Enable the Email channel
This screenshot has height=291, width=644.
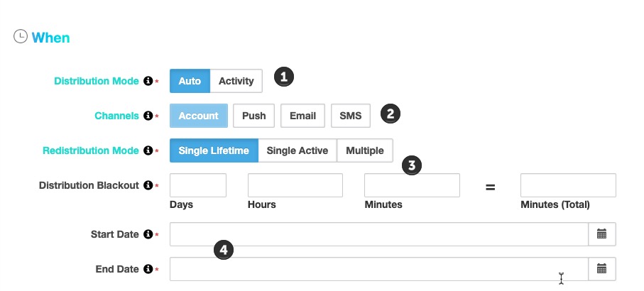[302, 116]
